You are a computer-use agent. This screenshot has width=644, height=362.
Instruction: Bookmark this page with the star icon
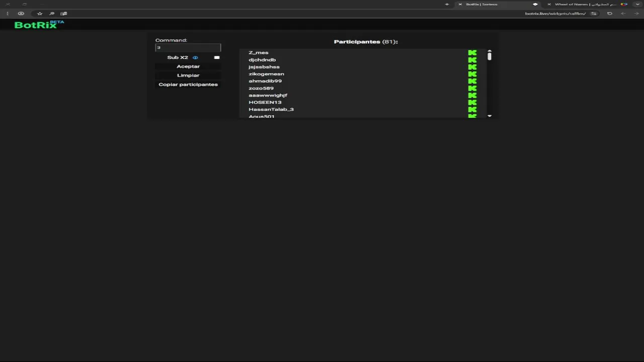tap(40, 14)
